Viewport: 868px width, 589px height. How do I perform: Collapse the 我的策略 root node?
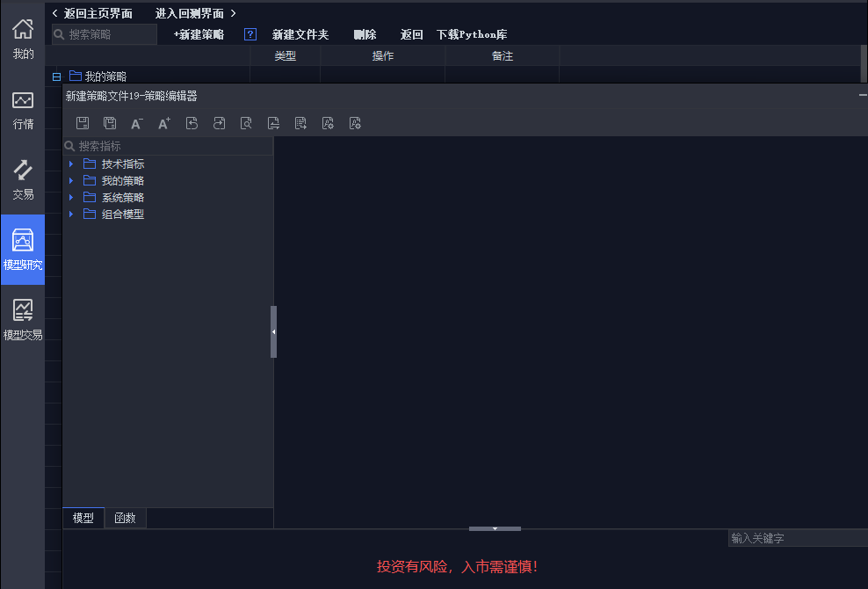tap(57, 76)
